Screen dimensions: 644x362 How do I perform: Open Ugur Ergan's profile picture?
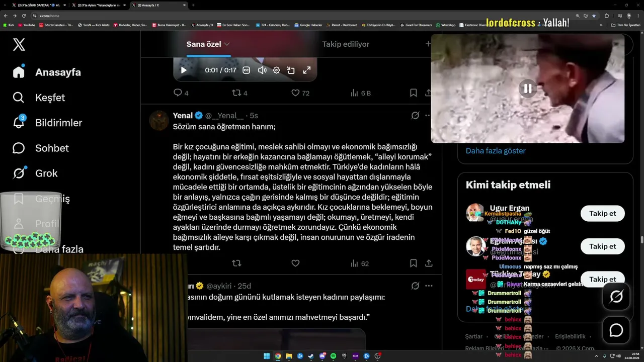click(x=475, y=213)
